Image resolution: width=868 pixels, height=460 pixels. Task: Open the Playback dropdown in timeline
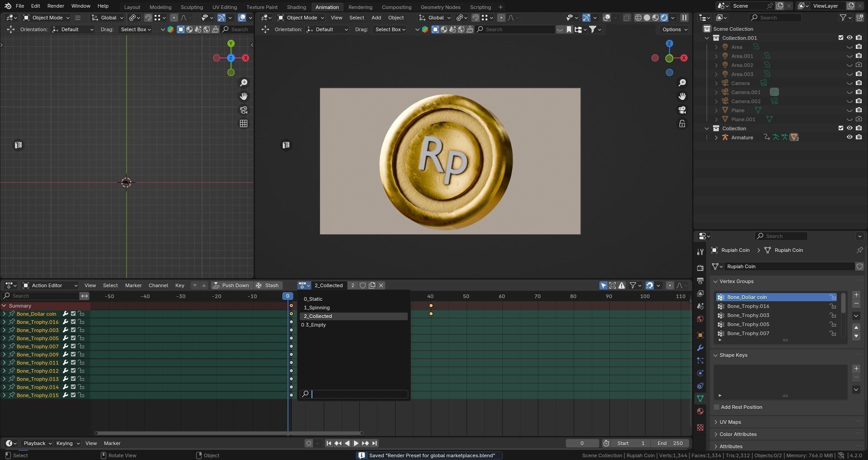[38, 443]
